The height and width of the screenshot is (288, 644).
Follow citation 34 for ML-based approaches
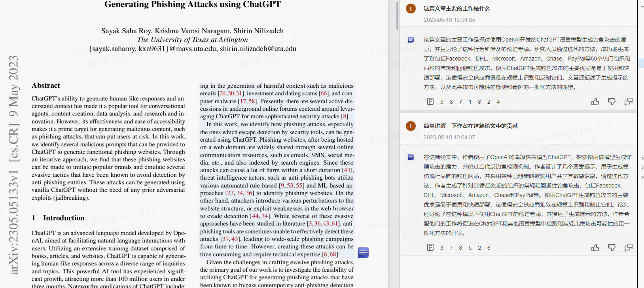click(240, 193)
